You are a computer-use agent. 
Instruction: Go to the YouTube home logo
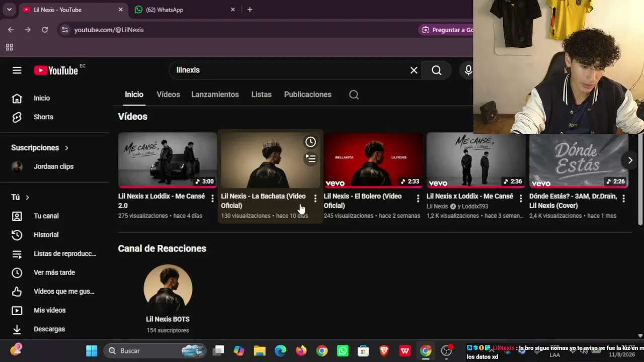pyautogui.click(x=56, y=70)
